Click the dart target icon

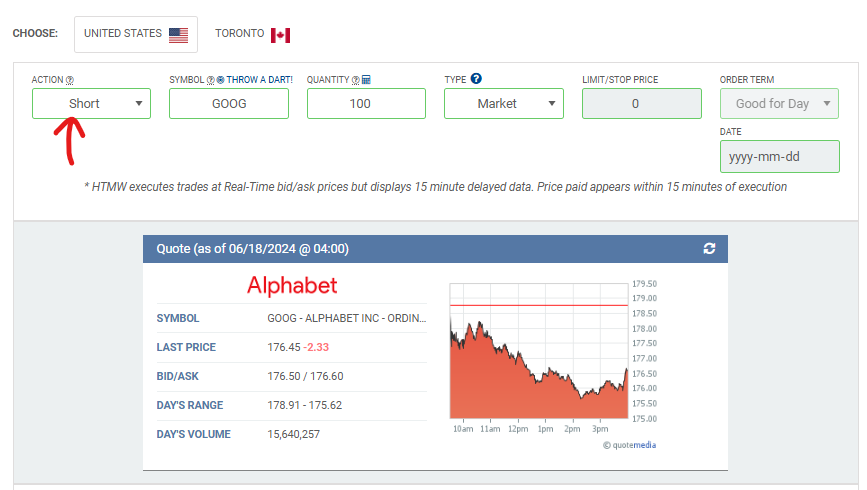(221, 80)
